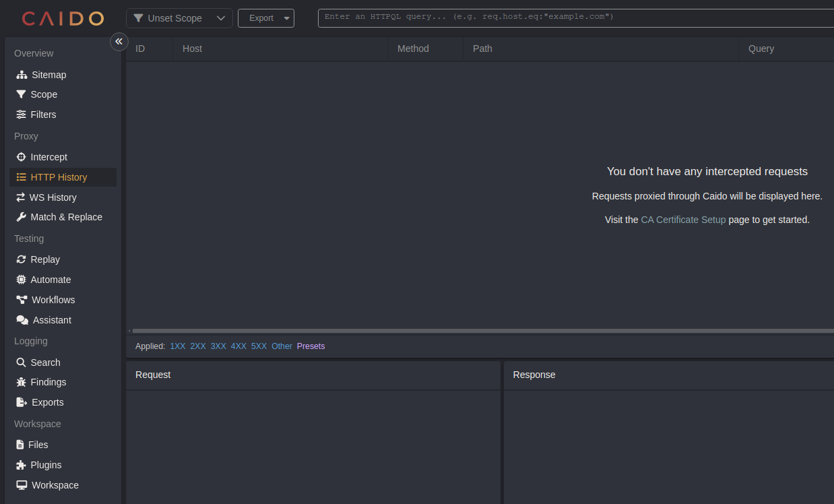834x504 pixels.
Task: Click the Applied label text
Action: tap(150, 346)
